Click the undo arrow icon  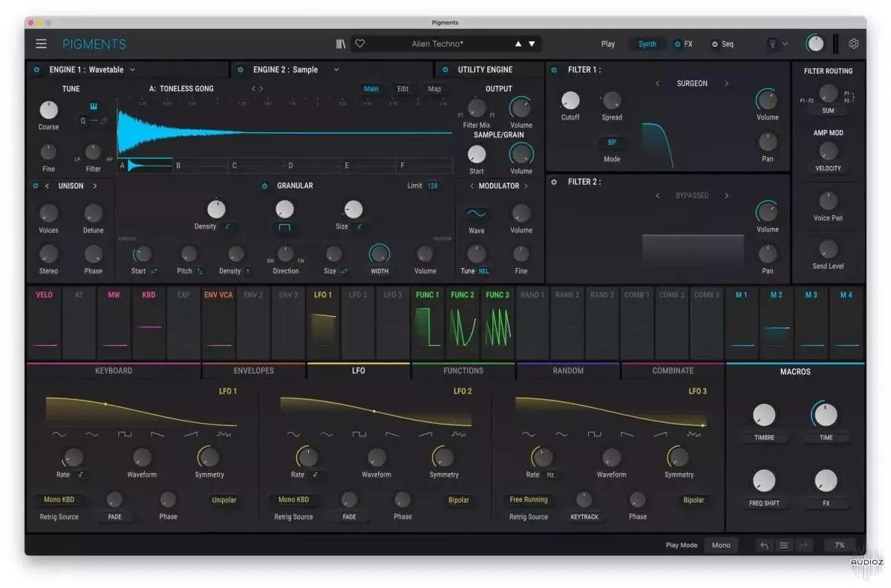coord(764,545)
